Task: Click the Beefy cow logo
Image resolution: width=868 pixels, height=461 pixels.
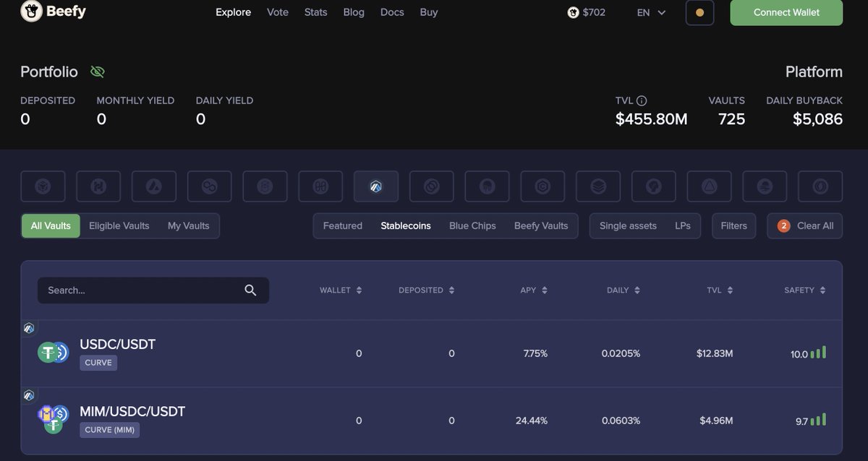Action: (x=32, y=12)
